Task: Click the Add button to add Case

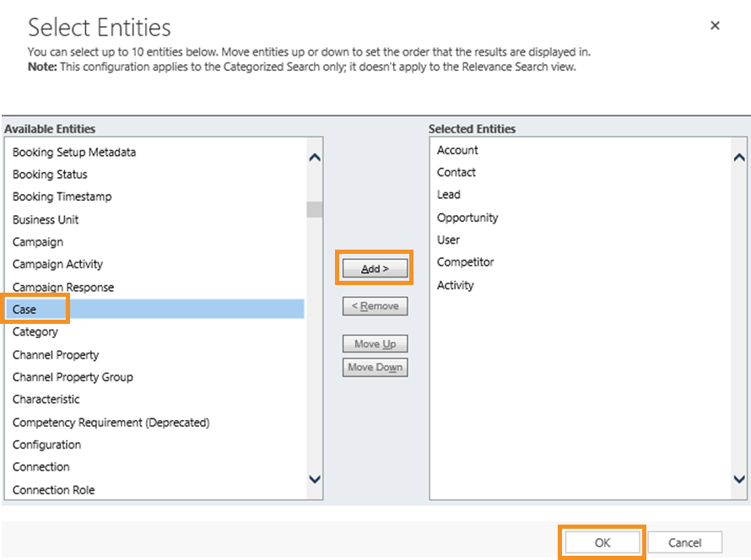Action: [374, 267]
